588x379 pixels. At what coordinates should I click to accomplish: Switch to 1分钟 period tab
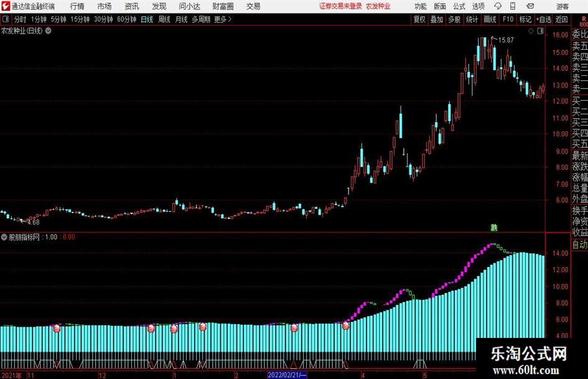pos(39,19)
